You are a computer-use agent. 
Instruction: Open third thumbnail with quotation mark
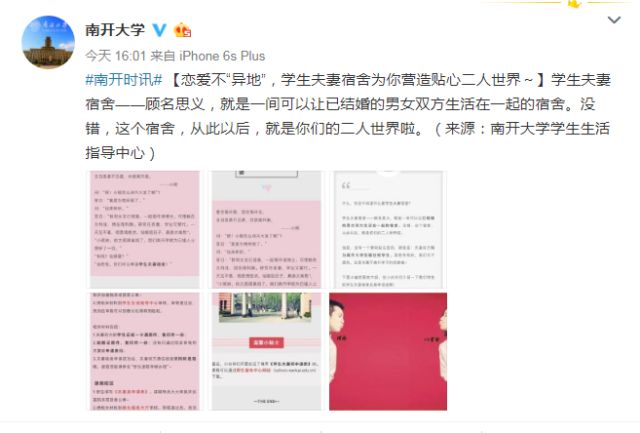[388, 229]
